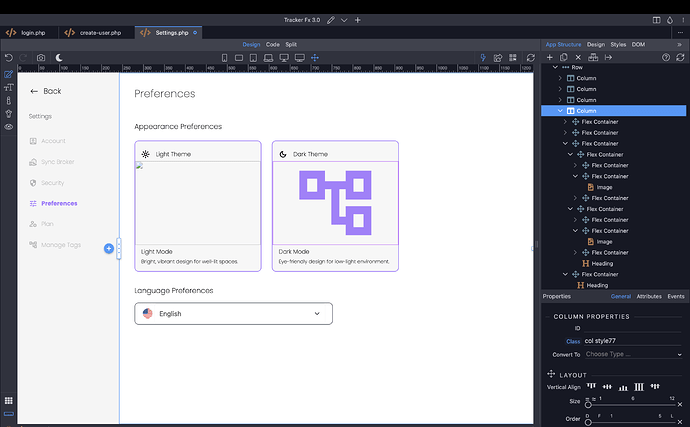This screenshot has height=427, width=690.
Task: Open the Security settings link
Action: click(x=47, y=183)
